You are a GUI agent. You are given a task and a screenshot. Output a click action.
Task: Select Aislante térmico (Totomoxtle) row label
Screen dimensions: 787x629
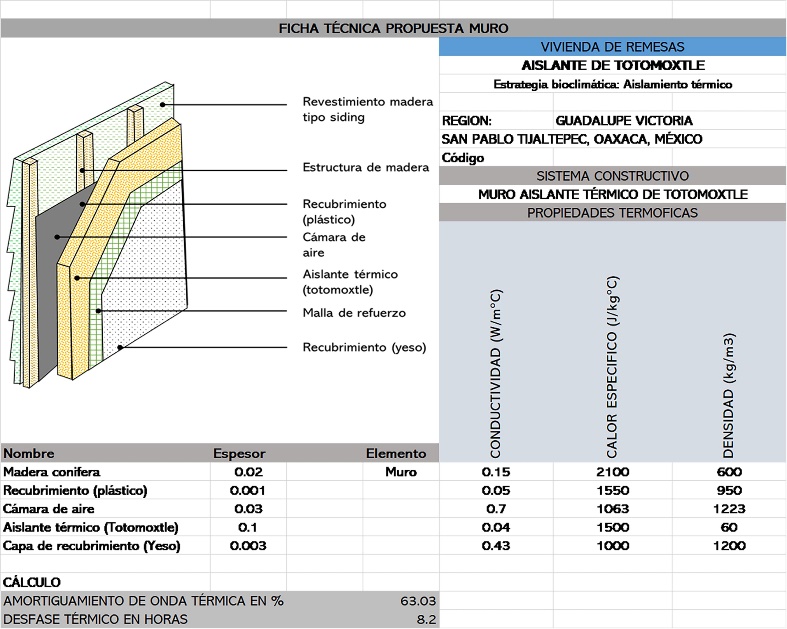pos(91,527)
